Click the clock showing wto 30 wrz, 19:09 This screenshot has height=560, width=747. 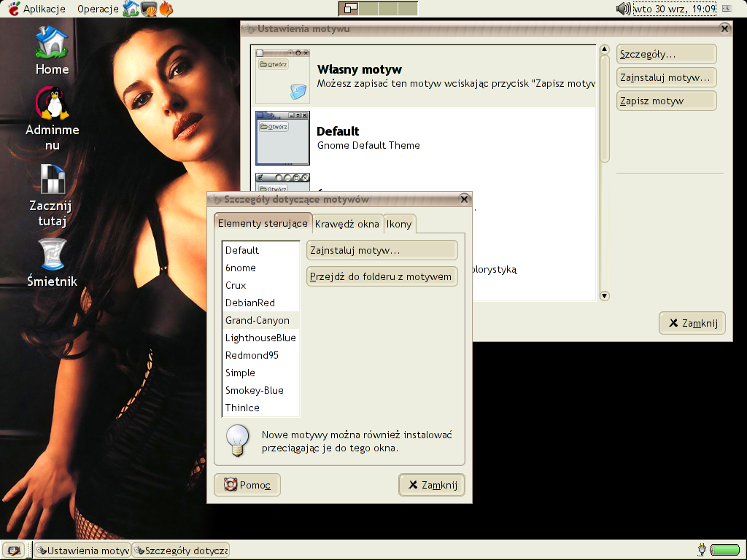[x=675, y=9]
